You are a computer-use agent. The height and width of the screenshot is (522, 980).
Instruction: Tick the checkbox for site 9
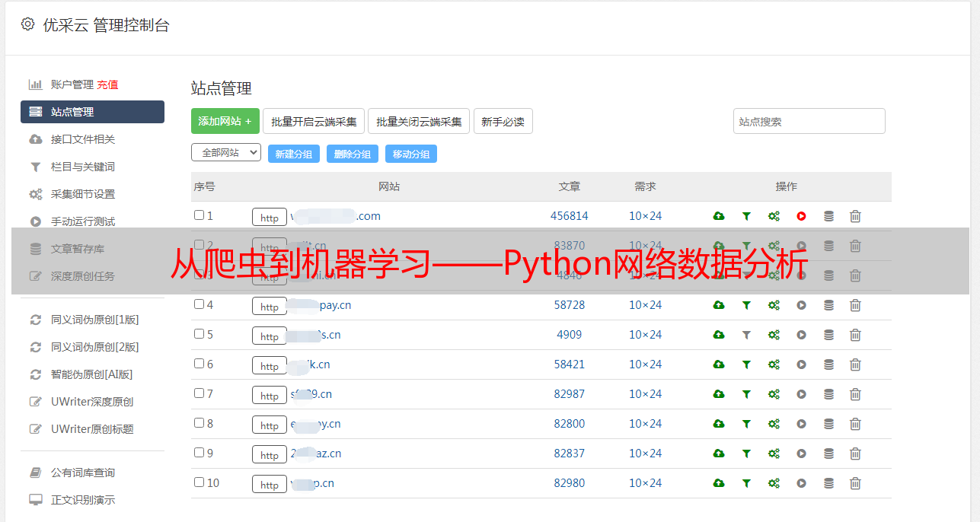tap(199, 453)
